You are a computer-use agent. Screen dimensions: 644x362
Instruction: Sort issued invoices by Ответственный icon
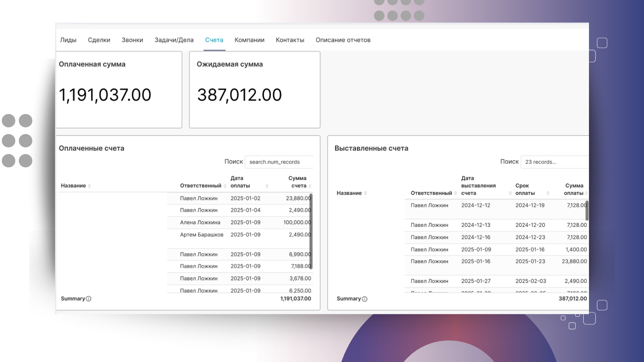pyautogui.click(x=455, y=193)
